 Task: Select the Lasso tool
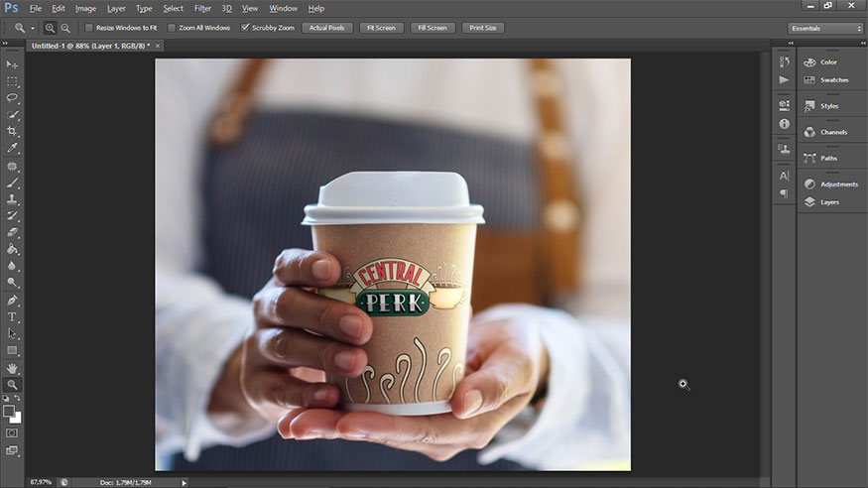coord(12,98)
